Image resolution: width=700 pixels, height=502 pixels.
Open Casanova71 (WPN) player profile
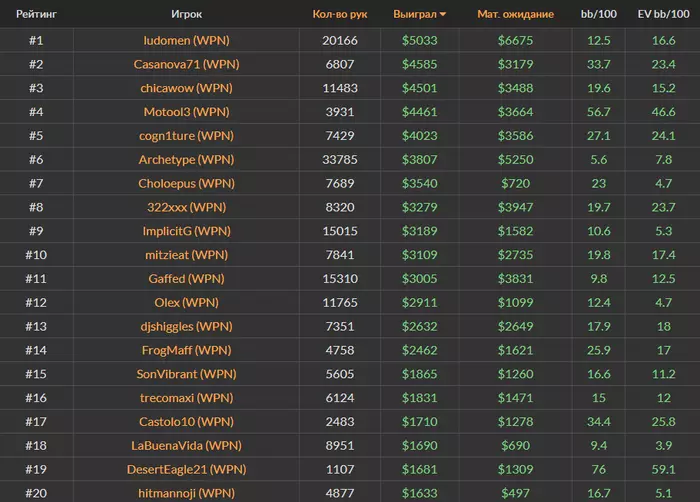186,64
